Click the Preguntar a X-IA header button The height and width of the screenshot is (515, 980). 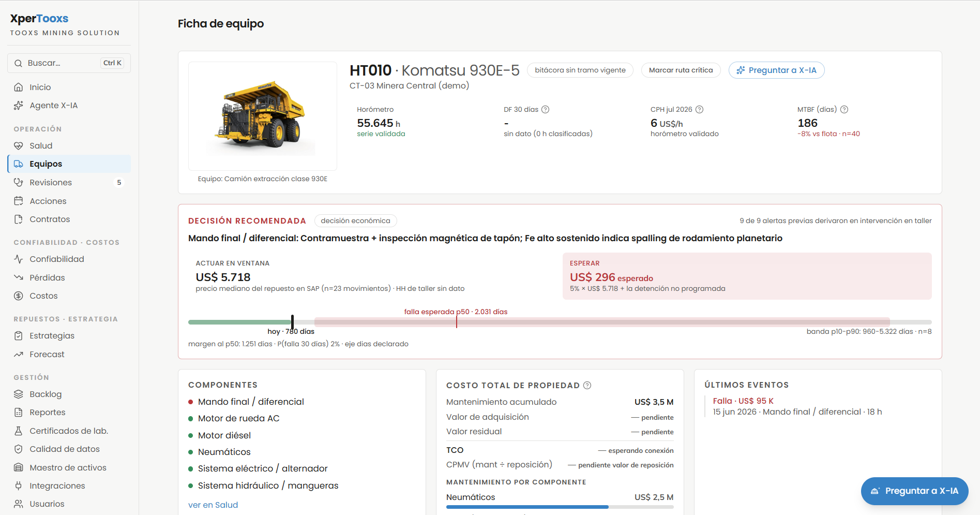(776, 70)
